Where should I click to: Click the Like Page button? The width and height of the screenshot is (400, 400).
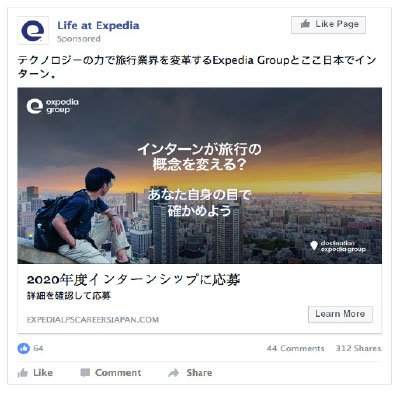click(328, 25)
